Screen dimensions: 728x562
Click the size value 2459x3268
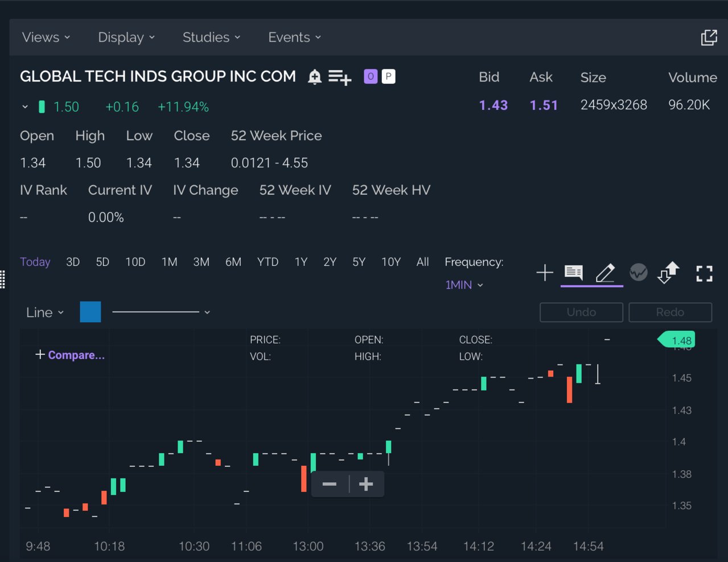click(x=614, y=105)
